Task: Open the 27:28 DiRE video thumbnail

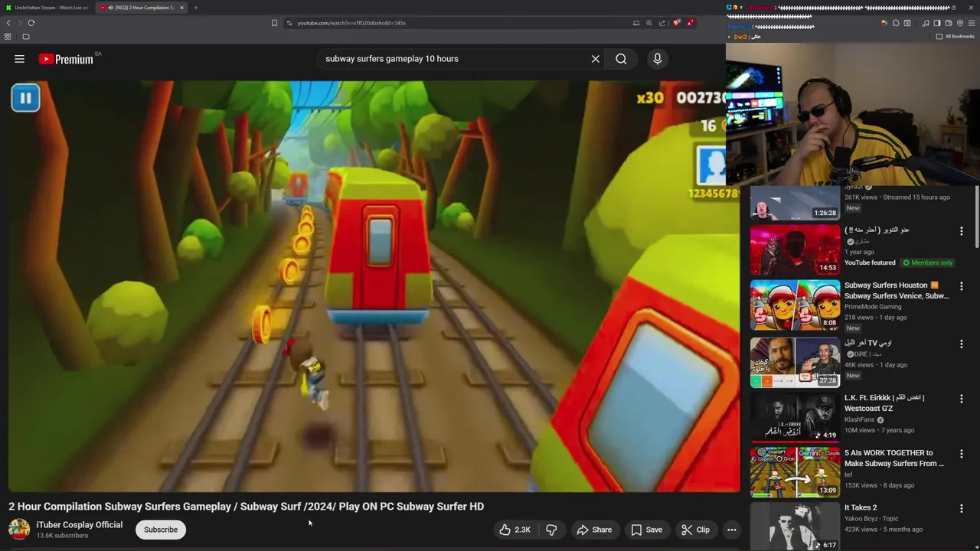Action: [x=795, y=362]
